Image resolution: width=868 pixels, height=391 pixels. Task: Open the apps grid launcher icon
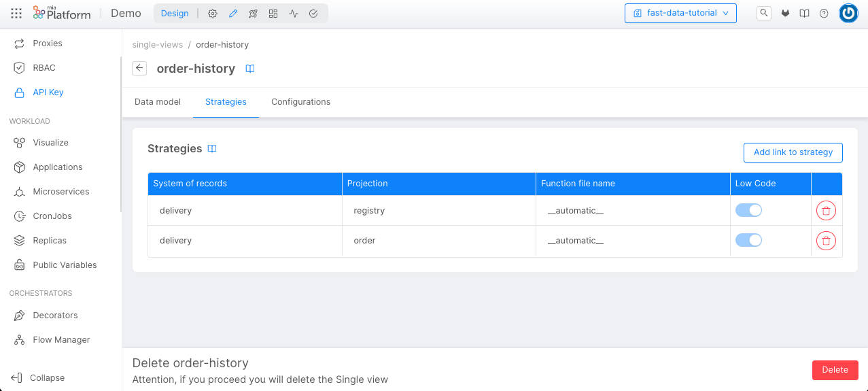point(16,14)
